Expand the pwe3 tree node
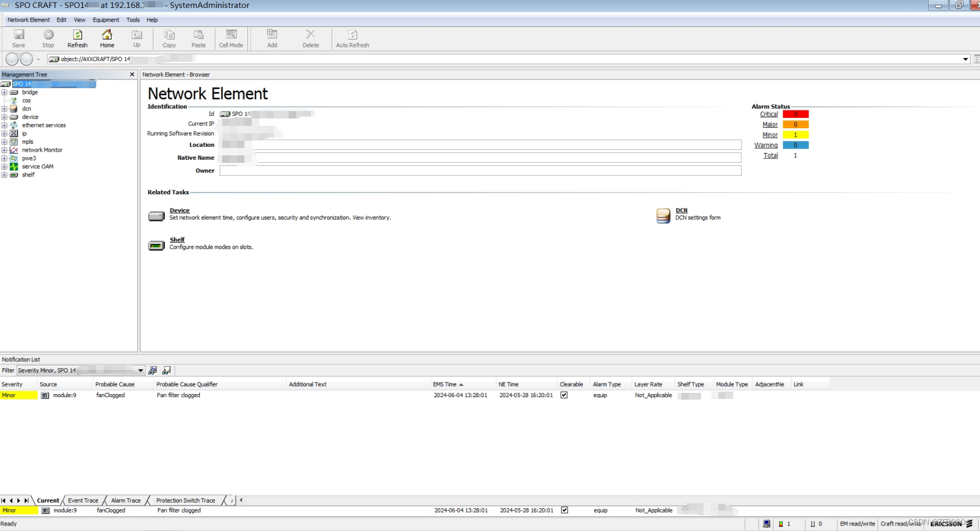Screen dimensions: 980x531 coord(4,158)
